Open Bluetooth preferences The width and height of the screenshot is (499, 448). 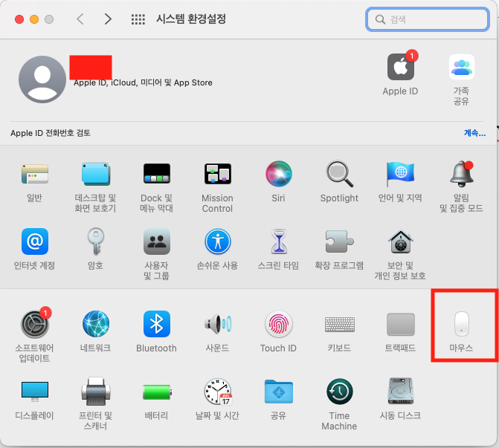coord(157,324)
